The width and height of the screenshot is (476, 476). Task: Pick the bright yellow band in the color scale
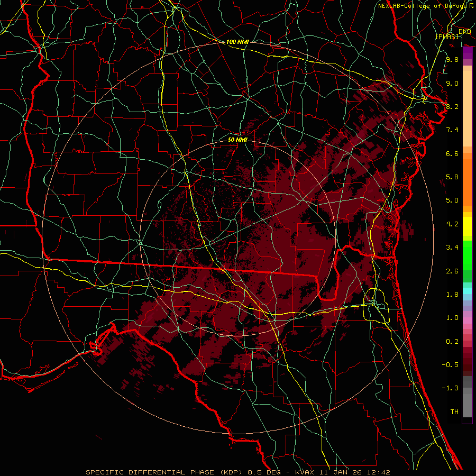click(467, 226)
